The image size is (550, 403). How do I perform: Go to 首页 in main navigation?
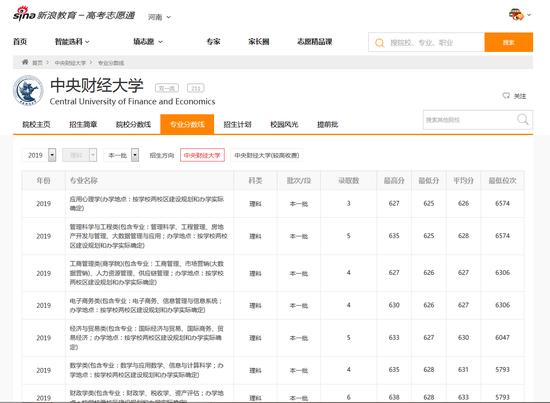tap(20, 42)
